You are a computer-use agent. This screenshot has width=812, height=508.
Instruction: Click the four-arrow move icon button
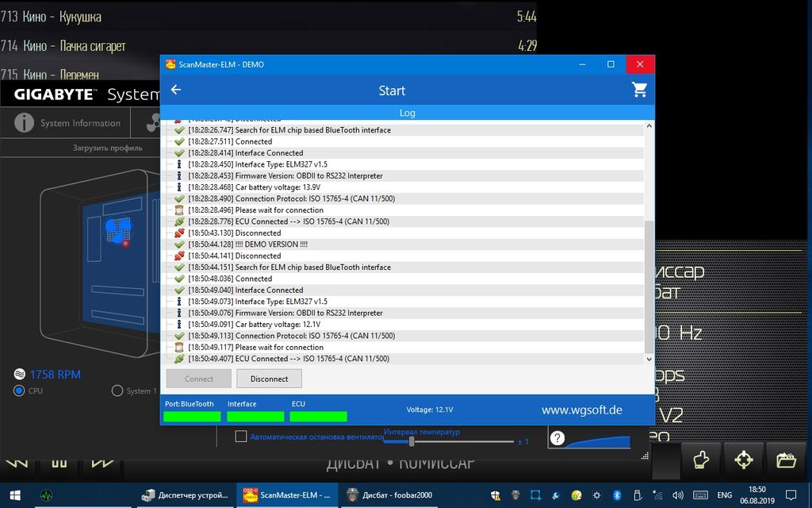tap(743, 460)
